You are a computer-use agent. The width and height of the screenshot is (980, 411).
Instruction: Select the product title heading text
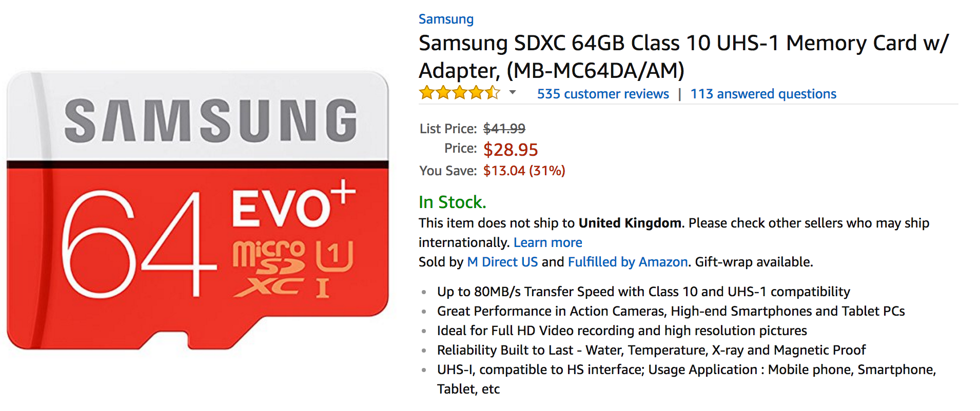pyautogui.click(x=683, y=56)
